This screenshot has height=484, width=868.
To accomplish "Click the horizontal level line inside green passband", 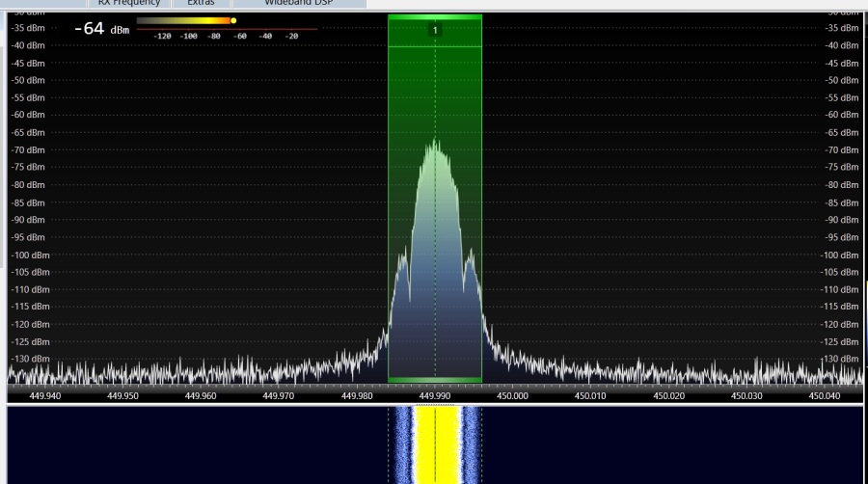I will pos(435,46).
